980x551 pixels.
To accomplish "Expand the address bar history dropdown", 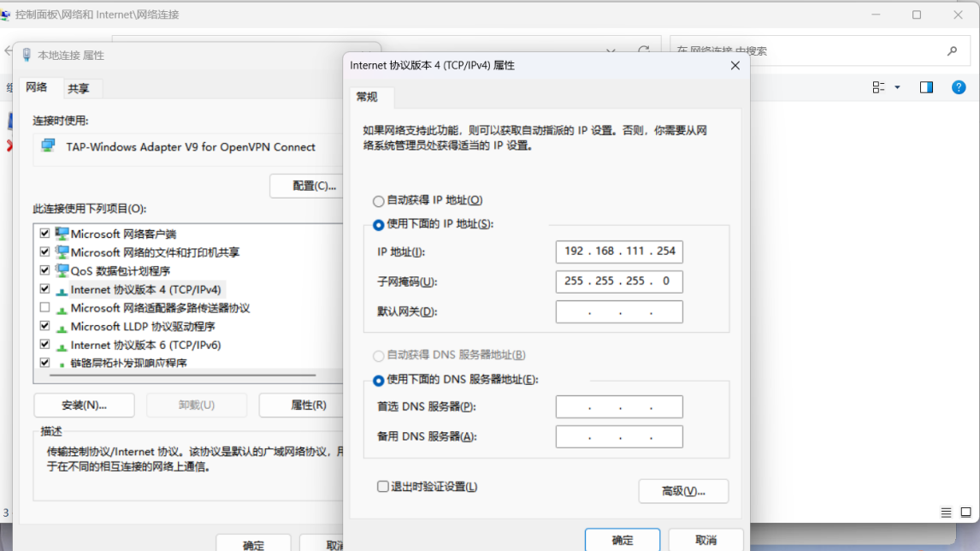I will tap(611, 51).
